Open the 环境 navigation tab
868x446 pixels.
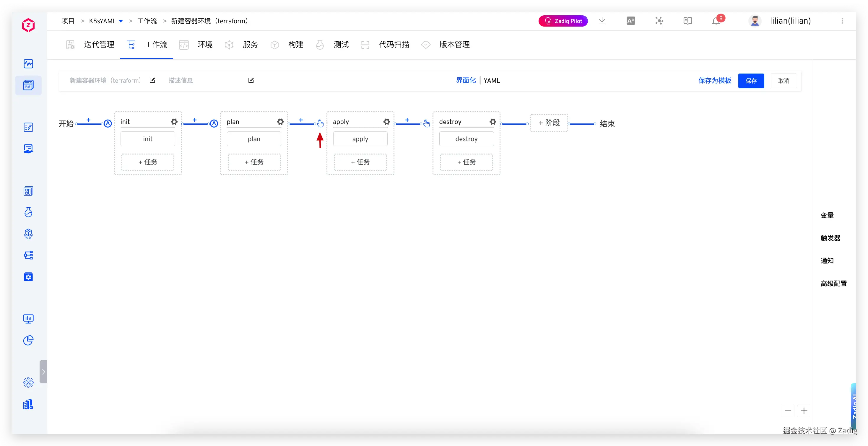[204, 45]
